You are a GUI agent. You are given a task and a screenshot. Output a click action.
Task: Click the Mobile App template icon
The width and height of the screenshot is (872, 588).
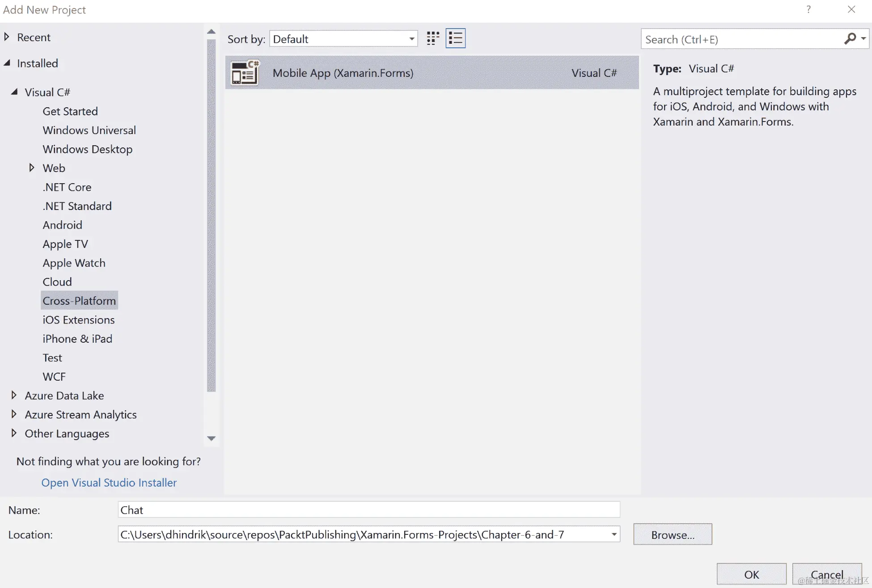point(245,72)
